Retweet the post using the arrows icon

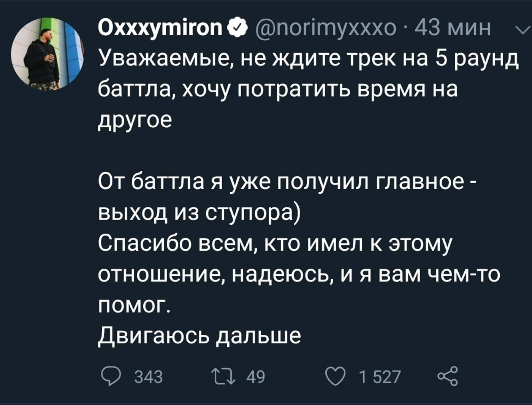click(x=224, y=376)
